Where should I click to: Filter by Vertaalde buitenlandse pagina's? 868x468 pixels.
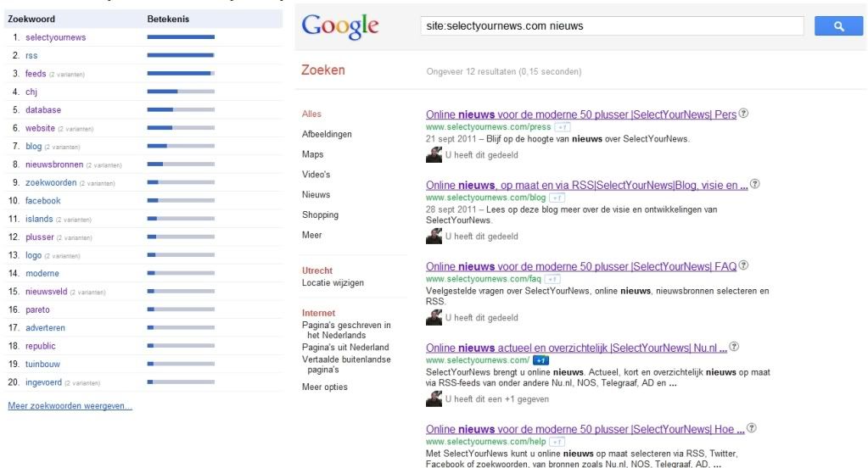tap(346, 365)
